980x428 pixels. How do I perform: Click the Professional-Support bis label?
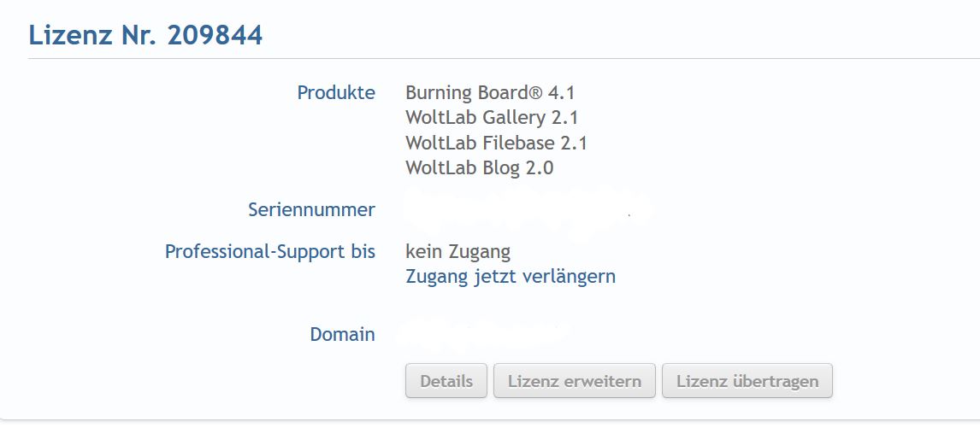pyautogui.click(x=270, y=251)
